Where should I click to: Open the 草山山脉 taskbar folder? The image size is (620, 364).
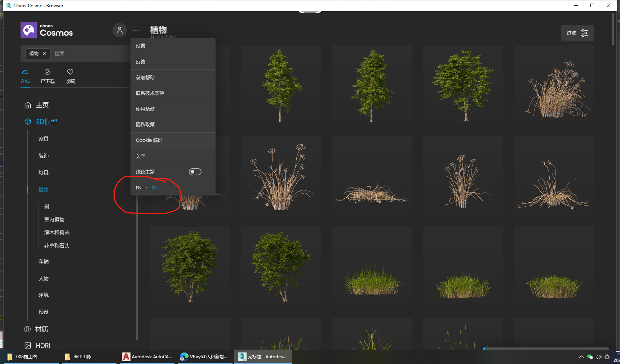pyautogui.click(x=89, y=357)
